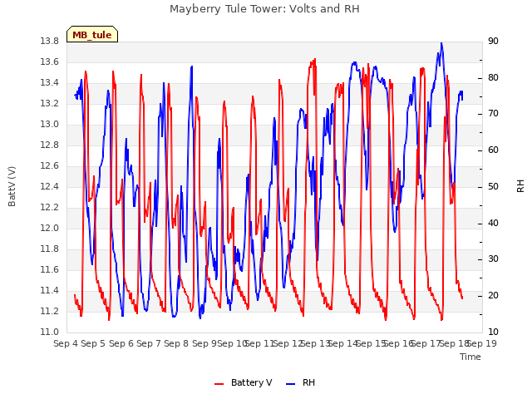Click the Sep 4 date tick label
The height and width of the screenshot is (399, 532).
point(66,343)
